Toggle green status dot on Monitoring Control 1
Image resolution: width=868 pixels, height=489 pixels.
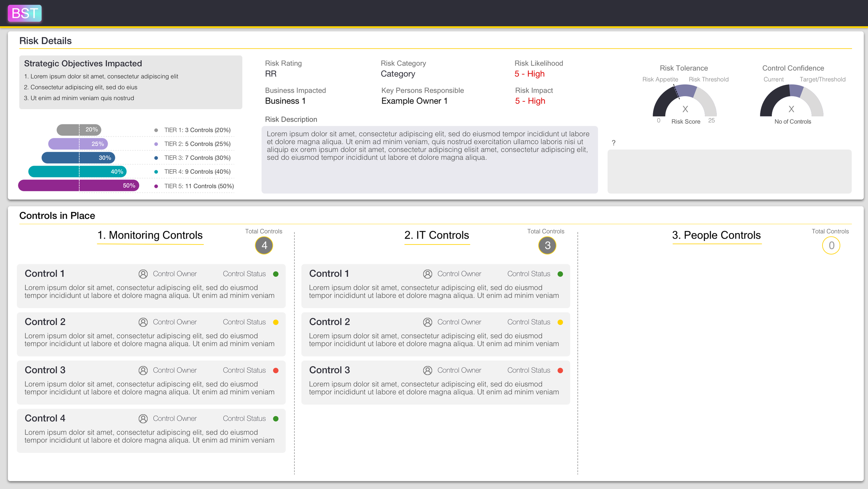tap(276, 274)
